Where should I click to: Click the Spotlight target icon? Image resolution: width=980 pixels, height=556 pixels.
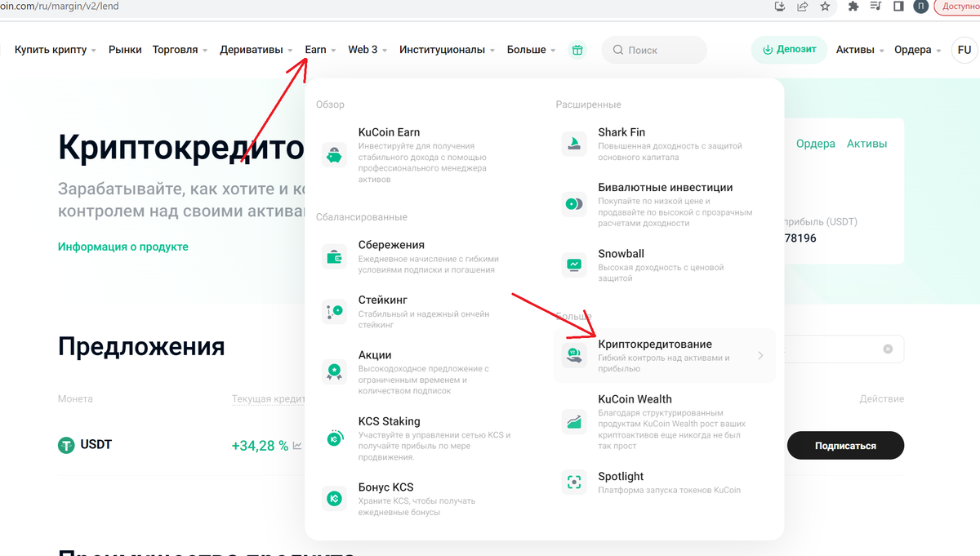[574, 482]
